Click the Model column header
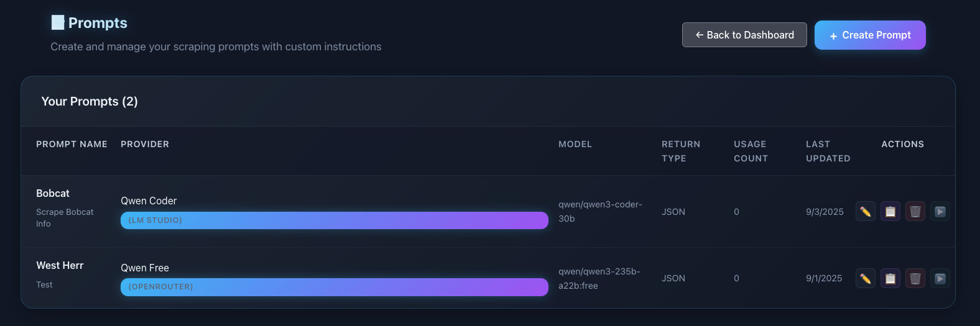Image resolution: width=980 pixels, height=326 pixels. tap(575, 144)
